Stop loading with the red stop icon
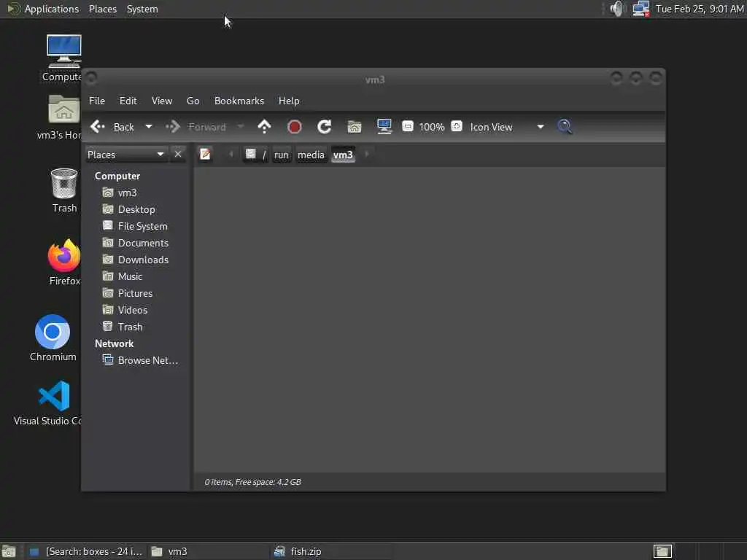This screenshot has width=747, height=560. (295, 127)
